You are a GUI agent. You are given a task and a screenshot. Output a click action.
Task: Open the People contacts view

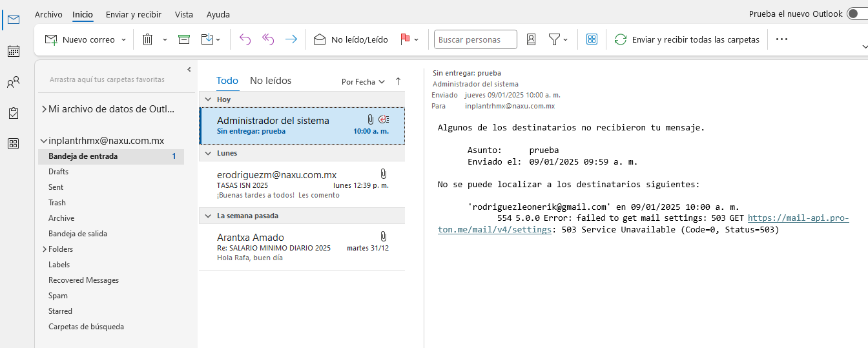(13, 82)
